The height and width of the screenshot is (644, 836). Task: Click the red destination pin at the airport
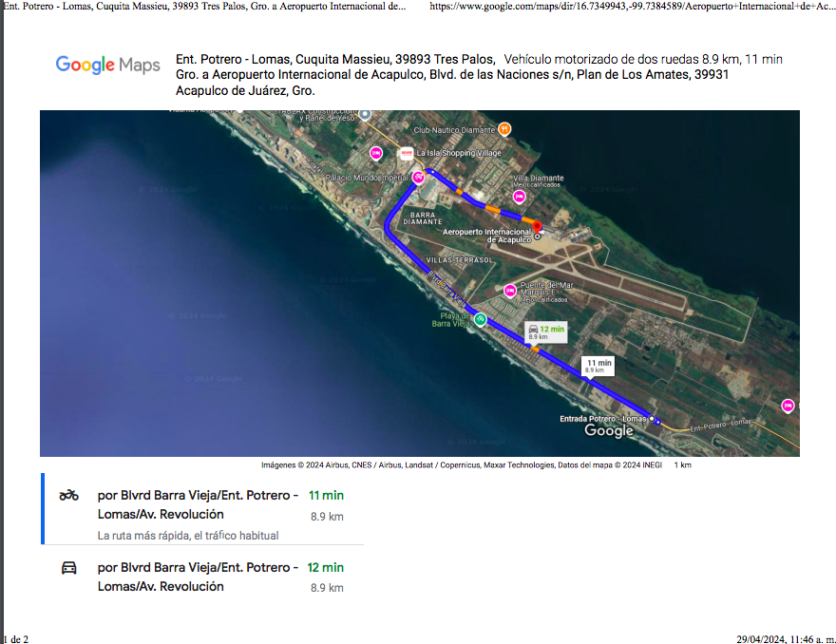(x=537, y=227)
